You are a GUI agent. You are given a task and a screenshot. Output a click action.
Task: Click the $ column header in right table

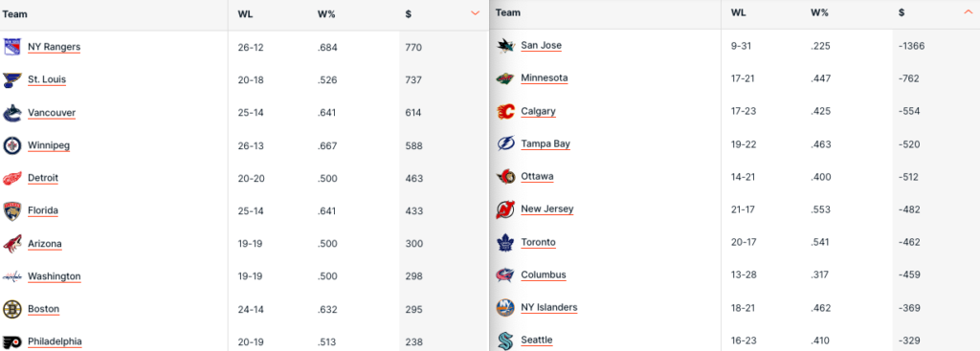point(902,12)
